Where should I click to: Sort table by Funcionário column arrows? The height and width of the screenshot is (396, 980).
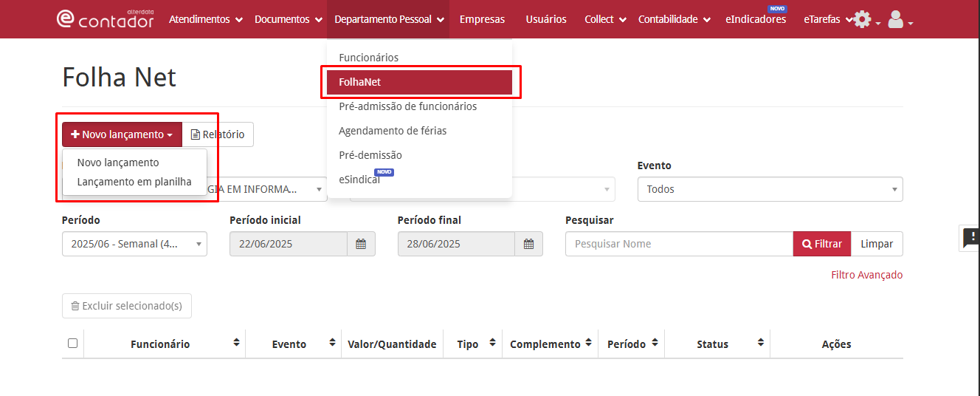[x=236, y=343]
